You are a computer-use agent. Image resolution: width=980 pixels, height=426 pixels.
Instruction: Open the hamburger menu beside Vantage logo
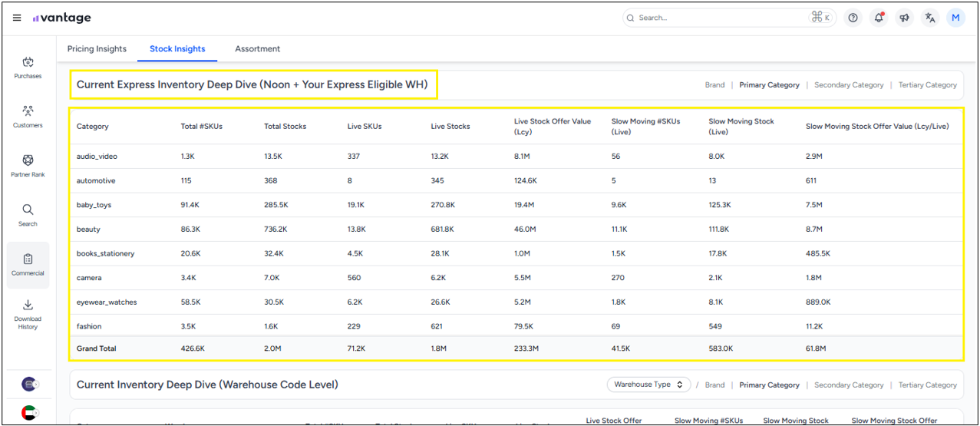pos(17,18)
